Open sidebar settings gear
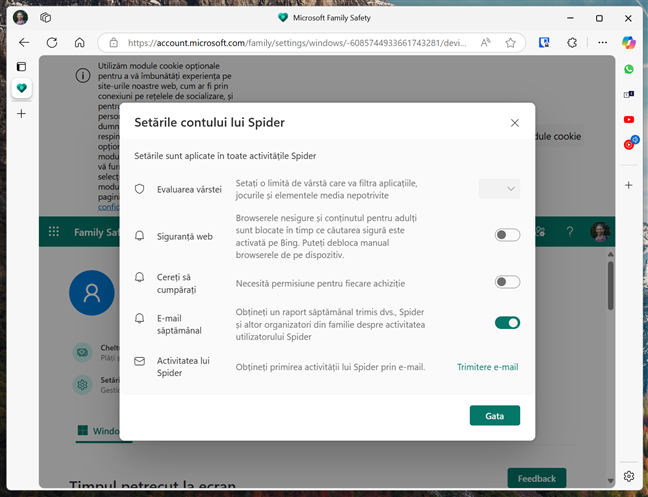Screen dimensions: 648x497 [629, 476]
